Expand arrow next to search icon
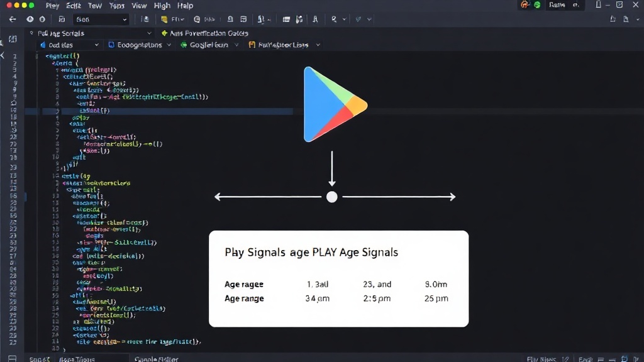The height and width of the screenshot is (362, 644). [344, 19]
